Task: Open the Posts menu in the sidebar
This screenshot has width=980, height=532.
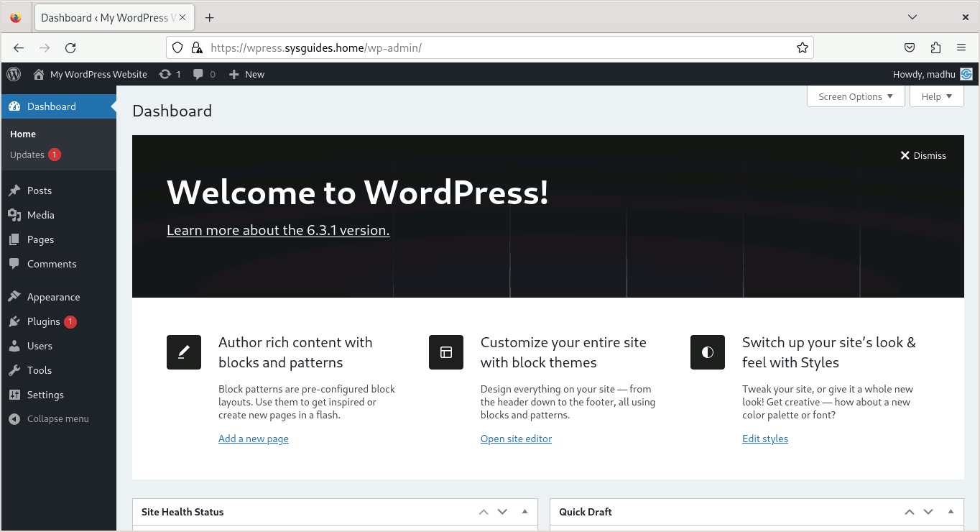Action: click(38, 190)
